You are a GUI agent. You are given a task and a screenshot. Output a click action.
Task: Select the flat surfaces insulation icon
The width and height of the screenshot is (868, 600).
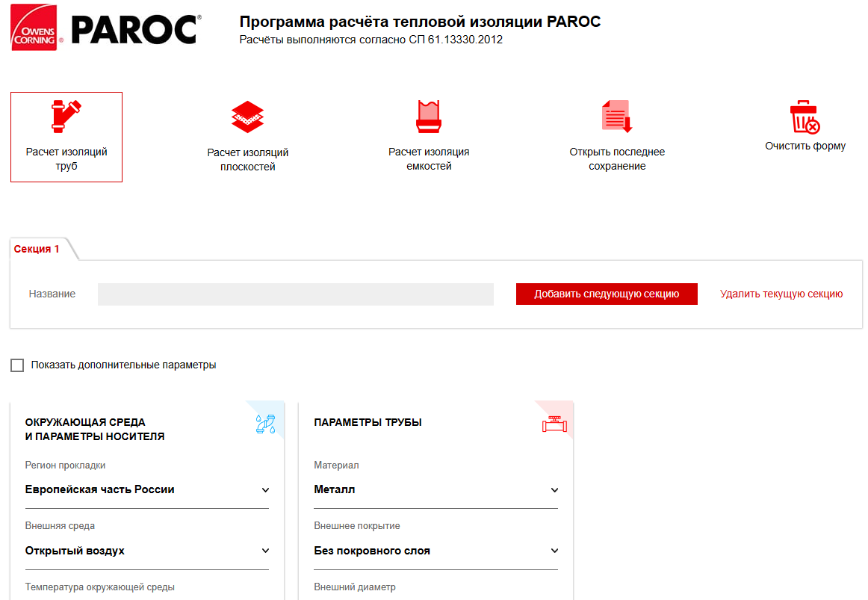click(248, 117)
